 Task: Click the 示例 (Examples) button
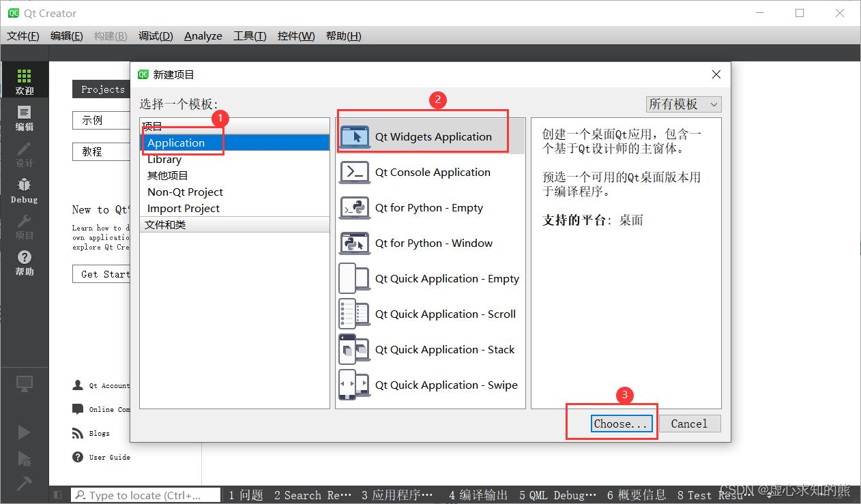(x=102, y=120)
